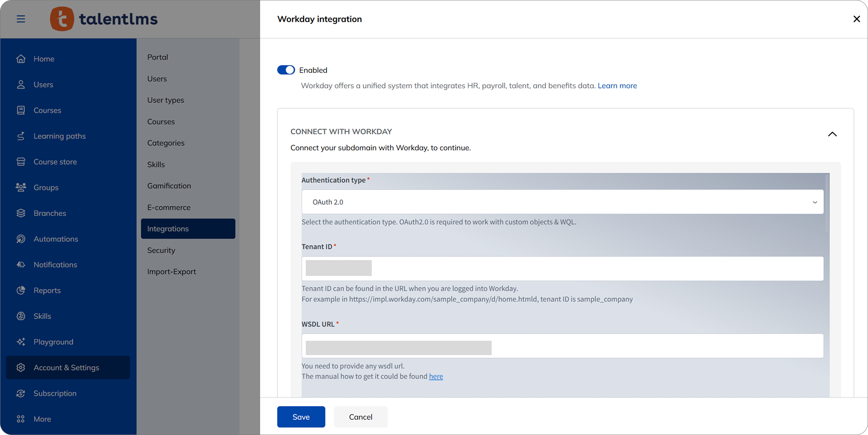Click the Branches layers icon
Viewport: 868px width, 435px height.
coord(21,213)
